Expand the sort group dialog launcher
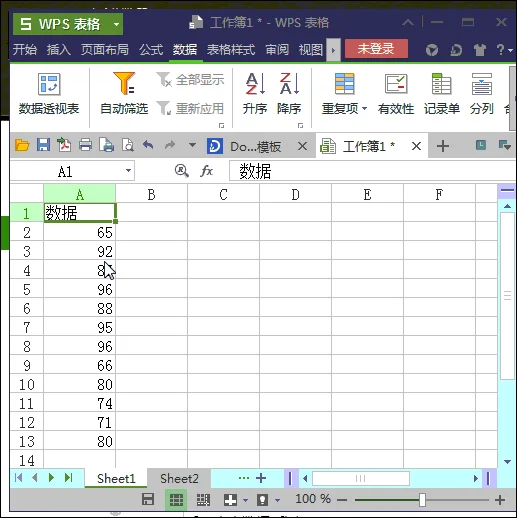This screenshot has height=518, width=517. (300, 126)
